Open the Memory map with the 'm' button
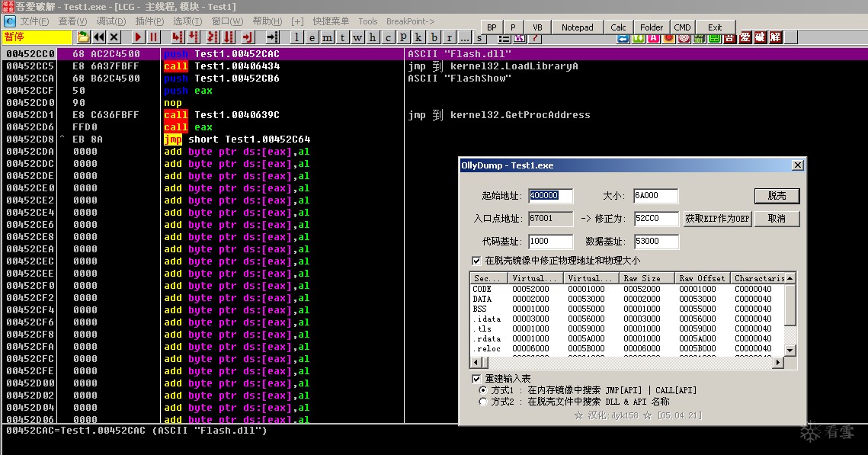The width and height of the screenshot is (868, 455). pos(328,37)
